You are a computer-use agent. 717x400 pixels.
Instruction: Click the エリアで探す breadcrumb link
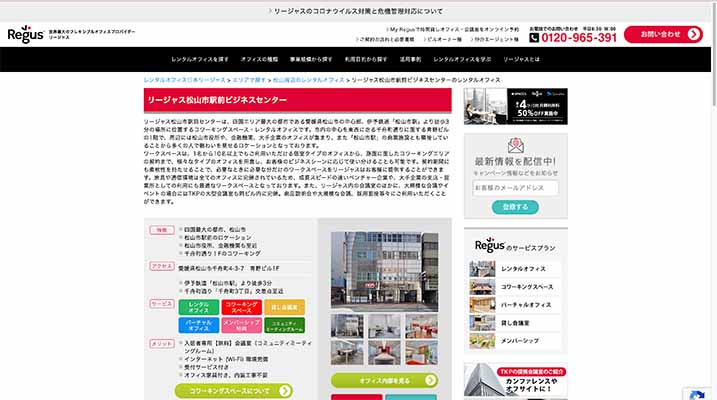click(249, 80)
